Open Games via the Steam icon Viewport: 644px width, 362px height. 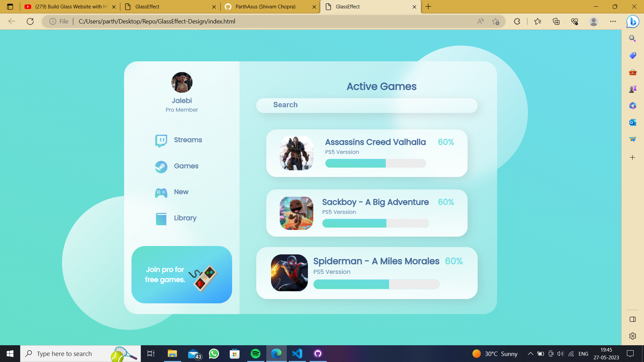161,167
